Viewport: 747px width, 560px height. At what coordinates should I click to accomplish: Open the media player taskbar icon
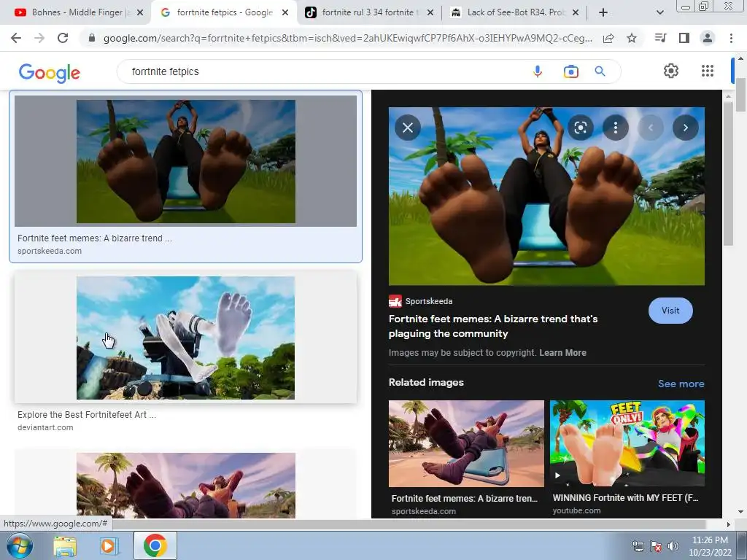(x=108, y=546)
